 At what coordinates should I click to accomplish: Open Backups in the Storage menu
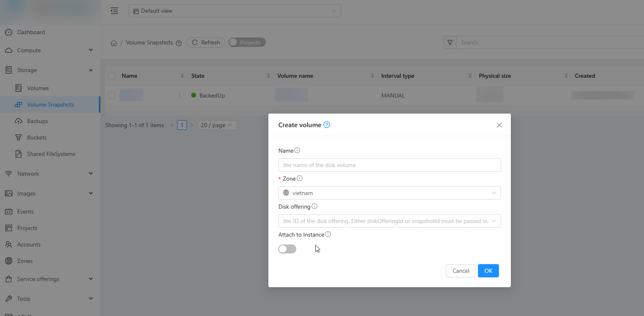tap(37, 121)
